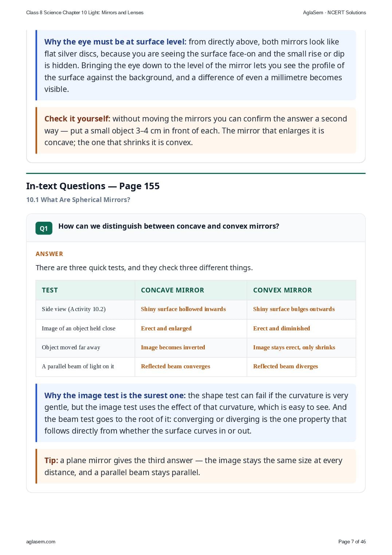This screenshot has width=392, height=555.
Task: Click the 'Check it yourself:' callout title
Action: click(77, 119)
